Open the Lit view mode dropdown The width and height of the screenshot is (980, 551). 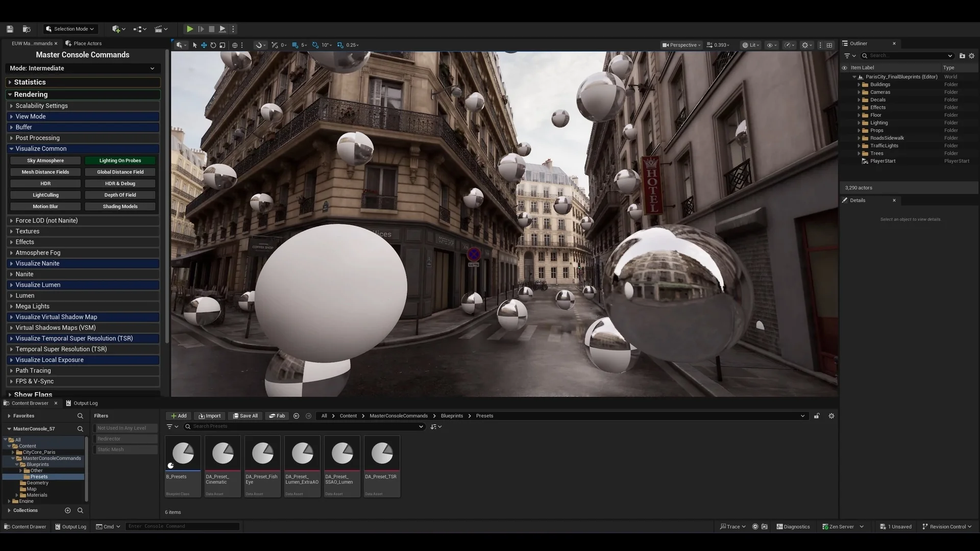coord(751,45)
